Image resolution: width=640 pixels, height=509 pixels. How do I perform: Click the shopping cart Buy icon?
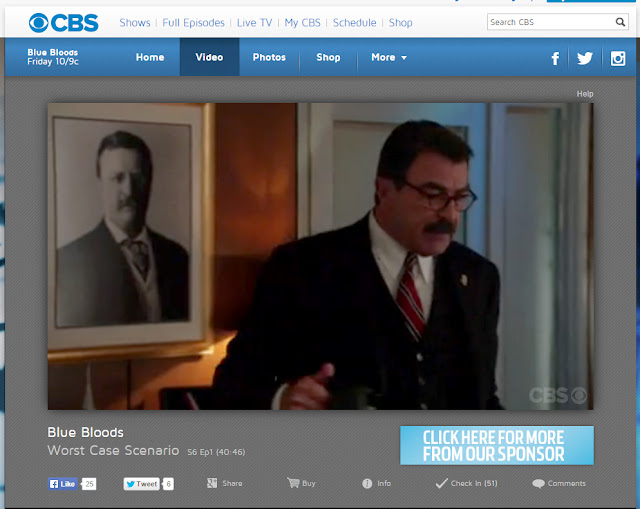pos(293,483)
